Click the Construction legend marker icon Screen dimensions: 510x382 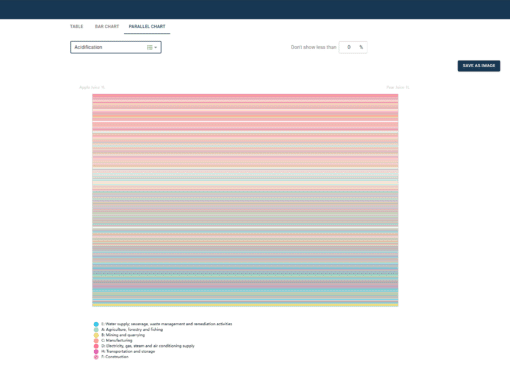tap(96, 357)
